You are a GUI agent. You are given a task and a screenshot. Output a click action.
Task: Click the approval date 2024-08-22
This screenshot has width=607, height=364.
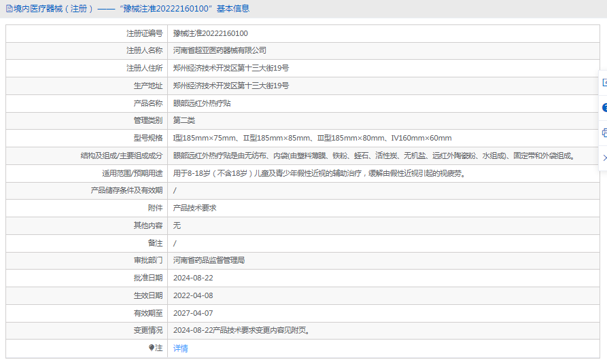193,278
